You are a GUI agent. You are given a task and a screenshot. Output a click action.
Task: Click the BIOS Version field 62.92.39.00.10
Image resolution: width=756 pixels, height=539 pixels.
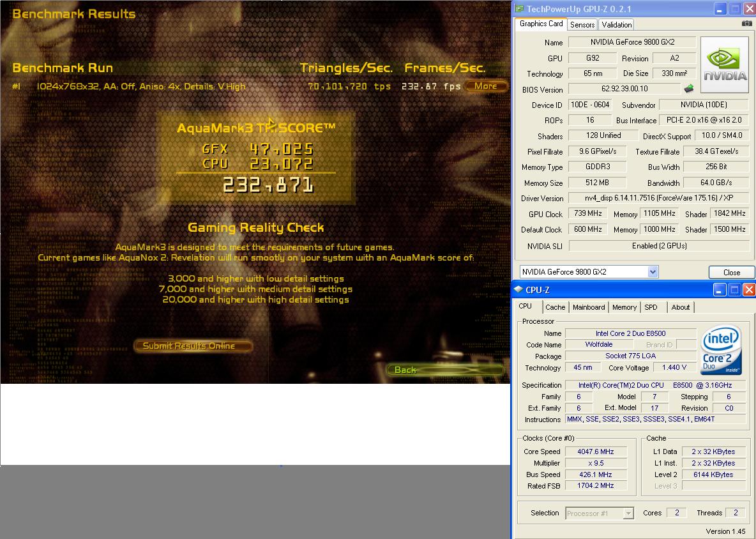(x=624, y=89)
